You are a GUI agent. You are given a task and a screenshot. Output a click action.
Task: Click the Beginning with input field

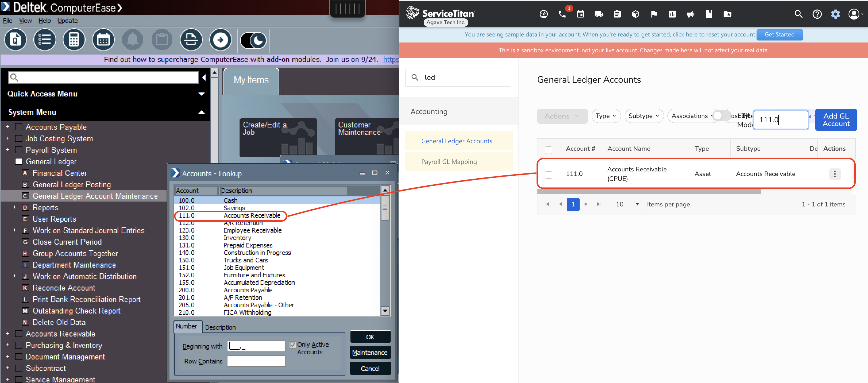pyautogui.click(x=256, y=346)
